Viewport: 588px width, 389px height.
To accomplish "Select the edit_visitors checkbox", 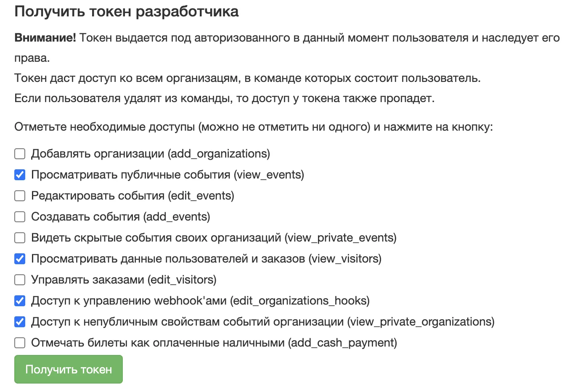I will click(x=20, y=280).
